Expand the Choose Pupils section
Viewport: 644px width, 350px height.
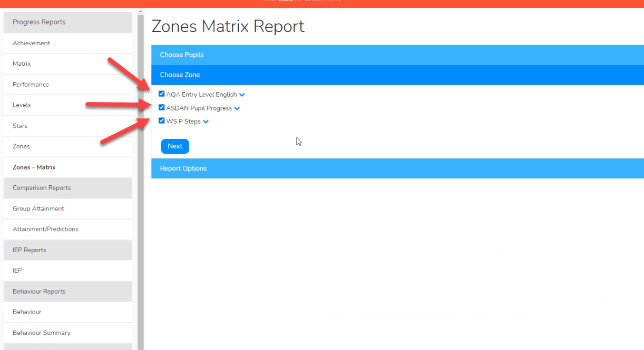click(x=369, y=55)
